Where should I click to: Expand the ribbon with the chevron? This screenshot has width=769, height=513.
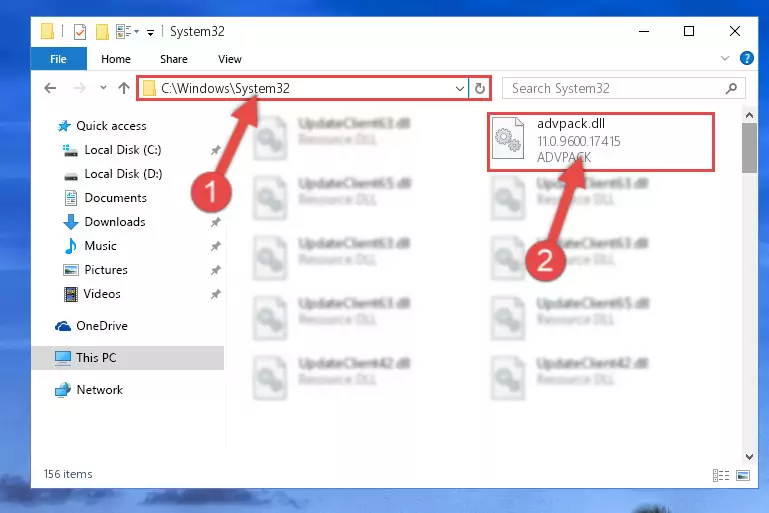tap(725, 58)
